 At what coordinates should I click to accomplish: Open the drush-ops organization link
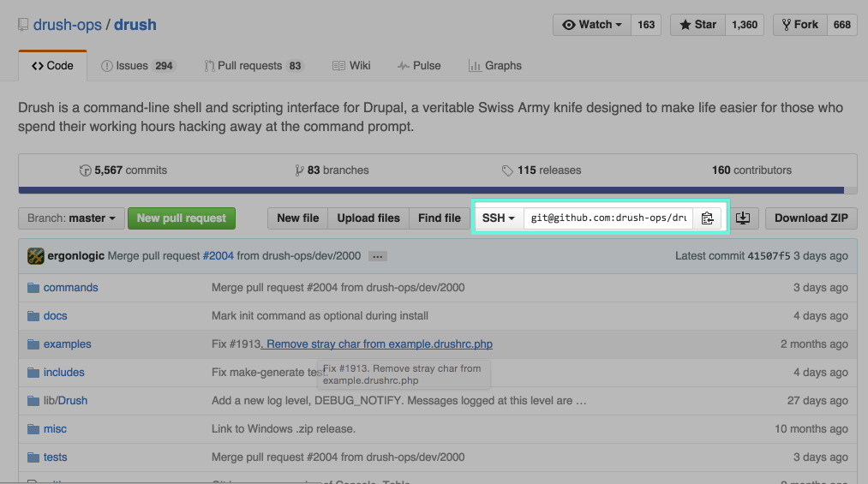point(68,25)
